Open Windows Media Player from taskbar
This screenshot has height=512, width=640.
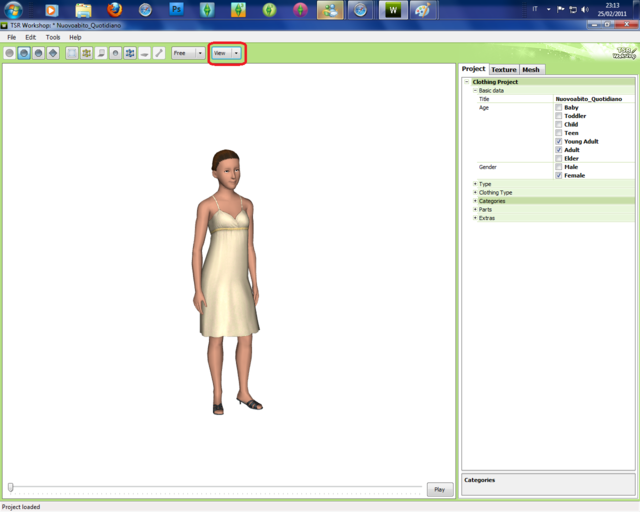click(x=52, y=10)
